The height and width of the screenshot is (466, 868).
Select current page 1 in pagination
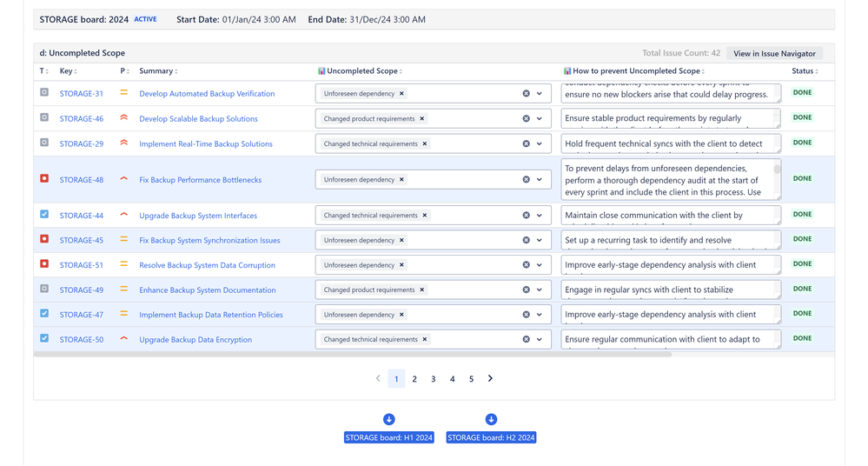[x=396, y=379]
